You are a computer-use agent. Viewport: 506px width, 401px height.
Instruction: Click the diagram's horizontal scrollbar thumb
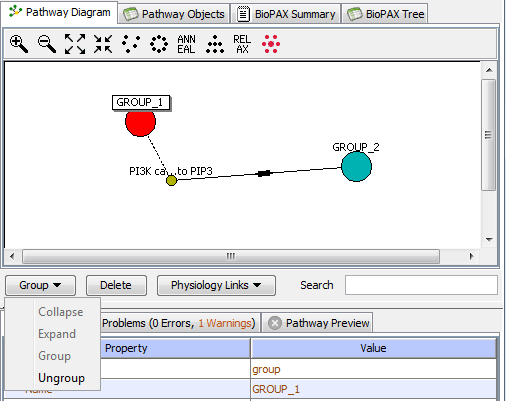231,256
